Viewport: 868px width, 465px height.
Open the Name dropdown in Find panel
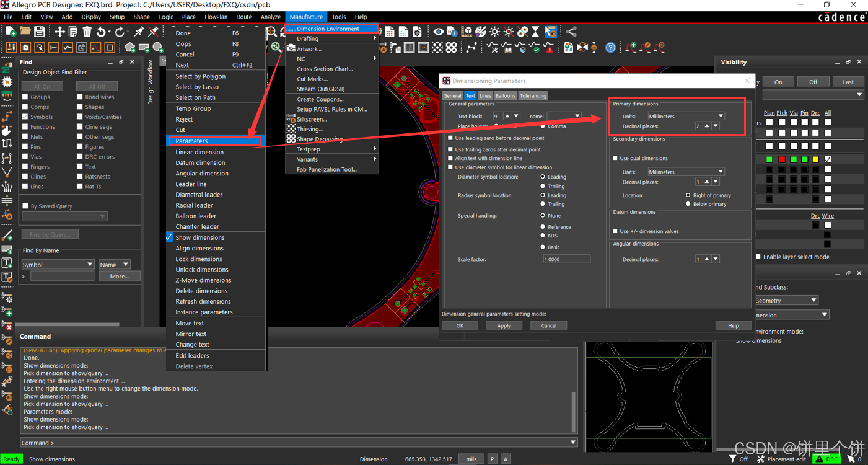tap(115, 265)
